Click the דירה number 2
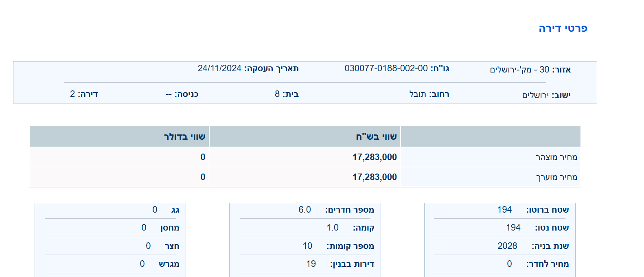Viewport: 644px width, 277px height. coord(72,94)
